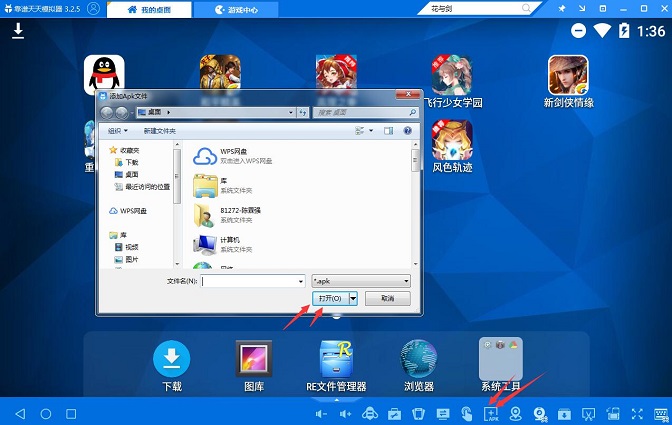
Task: Click the user account avatar icon
Action: 93,9
